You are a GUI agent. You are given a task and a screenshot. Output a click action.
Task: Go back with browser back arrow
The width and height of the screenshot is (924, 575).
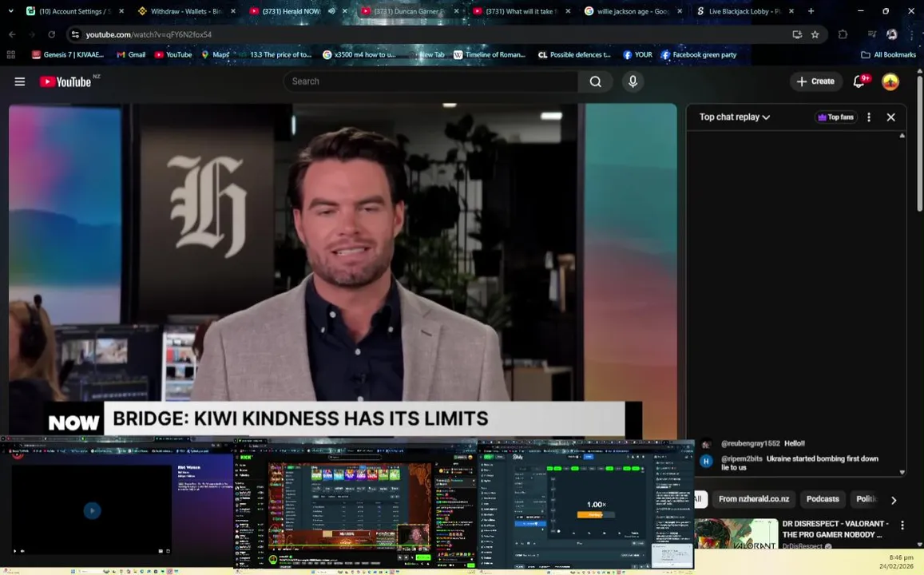point(12,35)
